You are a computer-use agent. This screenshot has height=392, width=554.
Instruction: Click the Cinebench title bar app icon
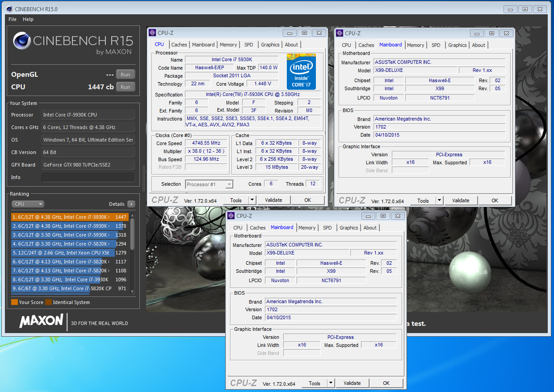9,9
